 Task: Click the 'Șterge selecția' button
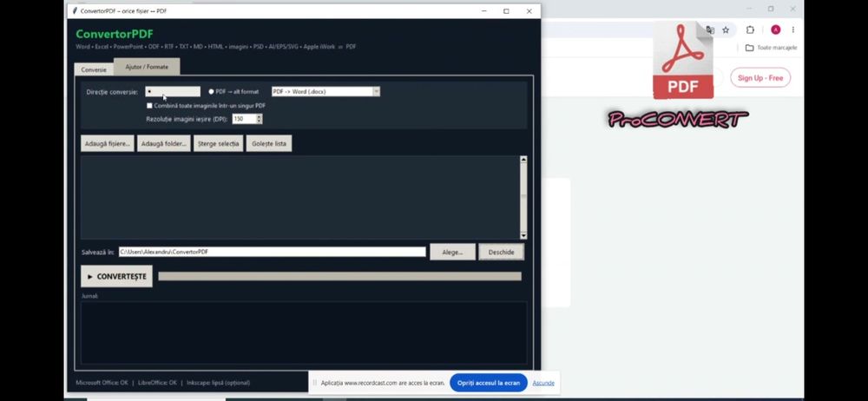tap(218, 143)
